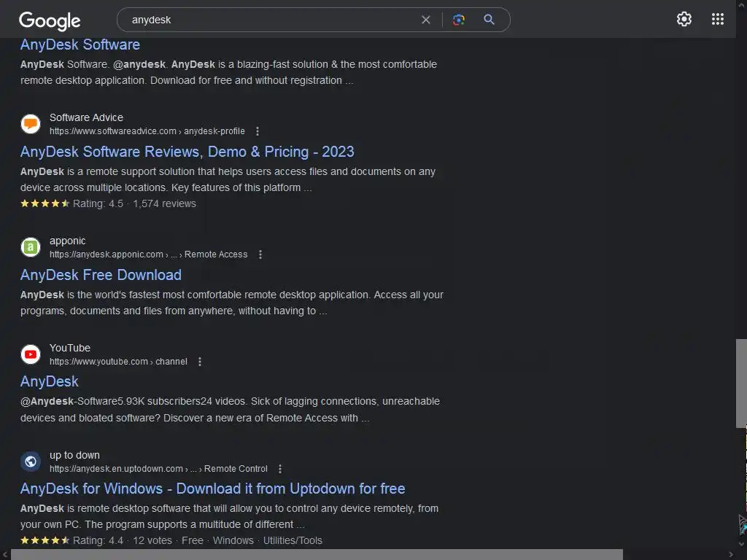Click the anydesk.en.uptodown.com URL breadcrumb
The height and width of the screenshot is (560, 747).
click(x=158, y=469)
